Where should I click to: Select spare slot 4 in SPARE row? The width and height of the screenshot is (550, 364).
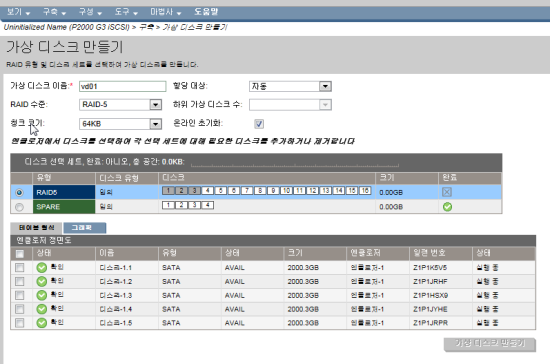[208, 205]
